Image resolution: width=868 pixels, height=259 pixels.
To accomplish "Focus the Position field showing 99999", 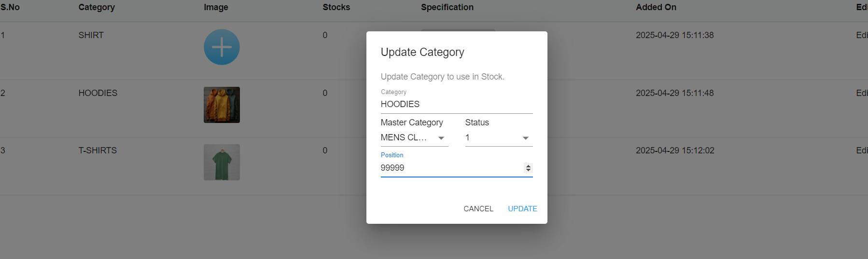I will click(449, 168).
